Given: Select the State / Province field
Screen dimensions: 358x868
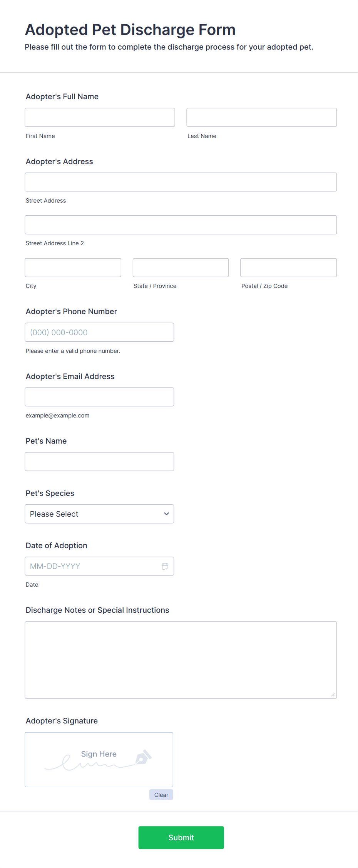Looking at the screenshot, I should point(180,267).
